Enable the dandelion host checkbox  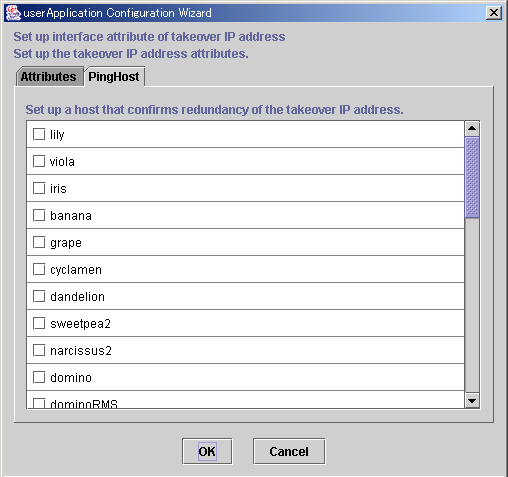click(x=39, y=296)
